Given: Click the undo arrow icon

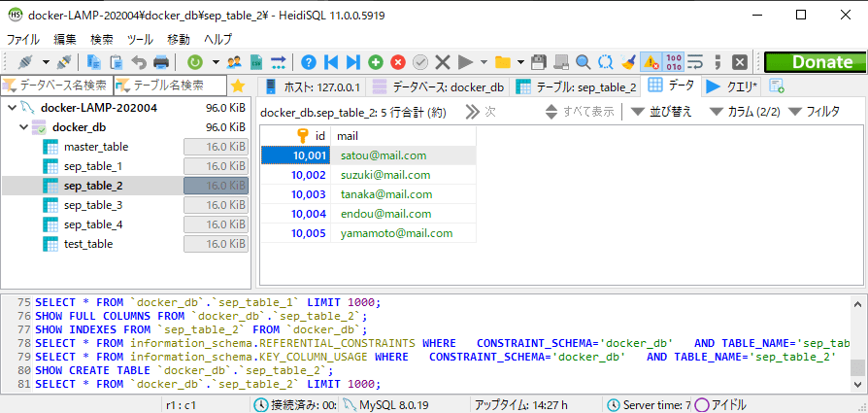Looking at the screenshot, I should pos(139,62).
